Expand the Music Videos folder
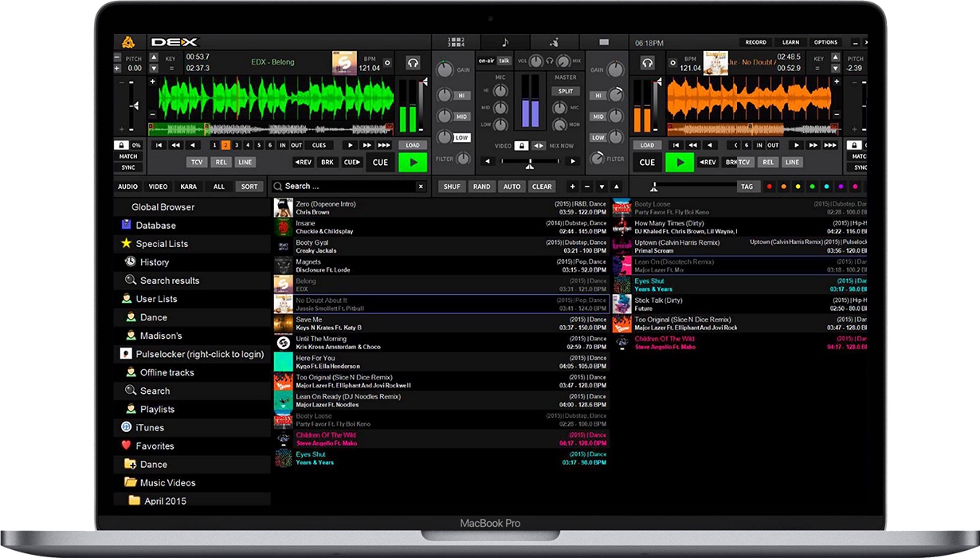 pos(167,482)
